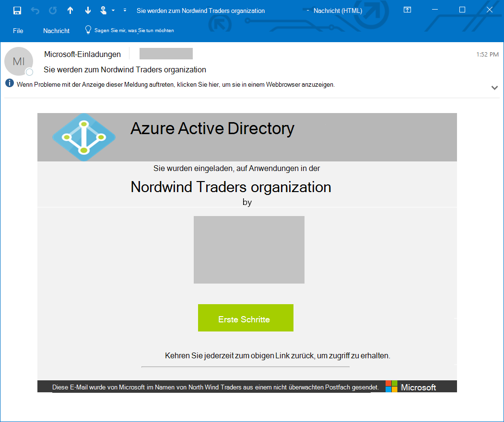Click the Azure Active Directory logo
Viewport: 504px width, 422px height.
84,137
